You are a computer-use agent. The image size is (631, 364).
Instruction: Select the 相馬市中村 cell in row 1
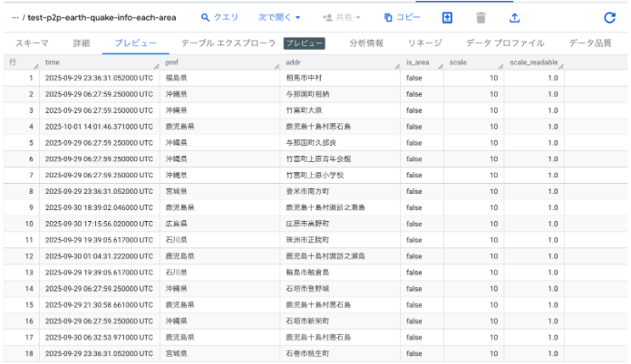tap(306, 78)
